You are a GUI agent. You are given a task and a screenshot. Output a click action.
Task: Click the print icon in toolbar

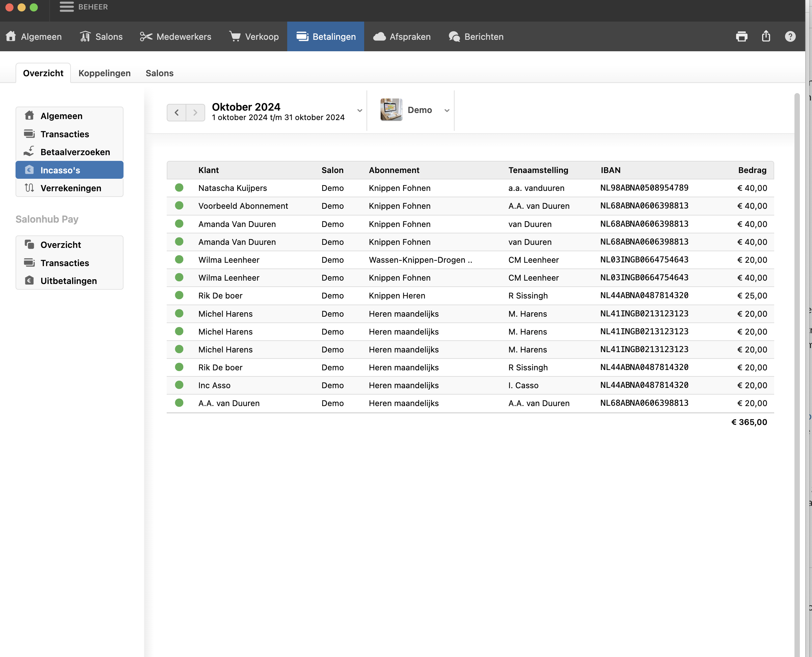(741, 37)
